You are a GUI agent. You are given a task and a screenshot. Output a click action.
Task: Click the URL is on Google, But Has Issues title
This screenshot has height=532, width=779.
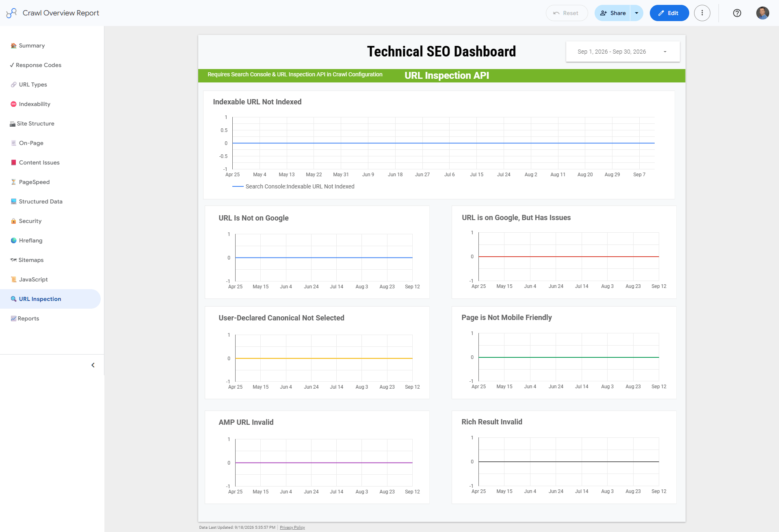click(516, 218)
